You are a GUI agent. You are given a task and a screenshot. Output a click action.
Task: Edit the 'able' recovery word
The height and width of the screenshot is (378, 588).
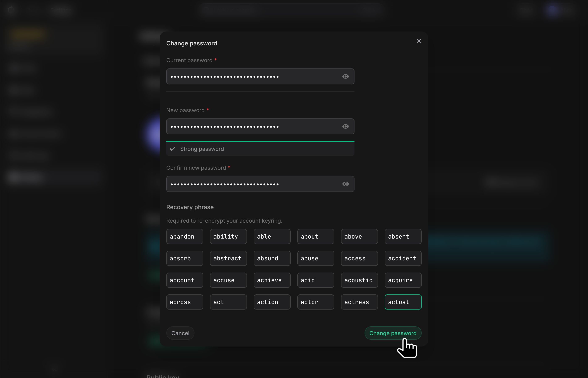pos(272,236)
